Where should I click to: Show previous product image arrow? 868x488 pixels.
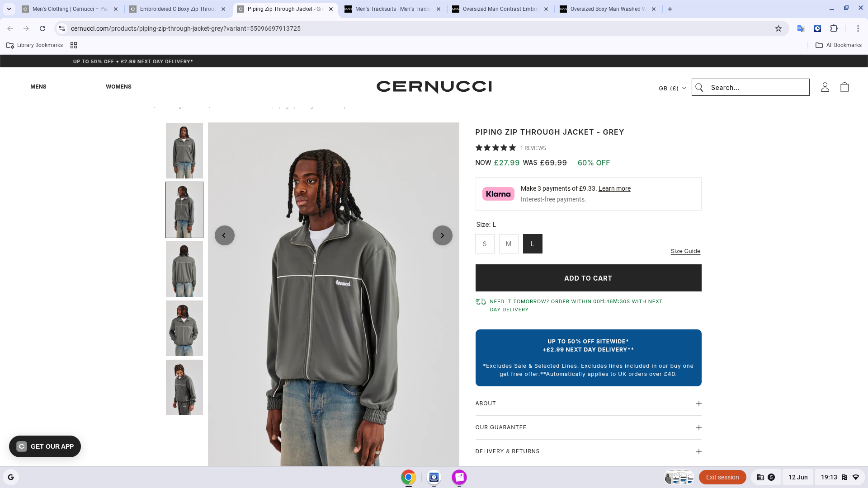point(224,235)
